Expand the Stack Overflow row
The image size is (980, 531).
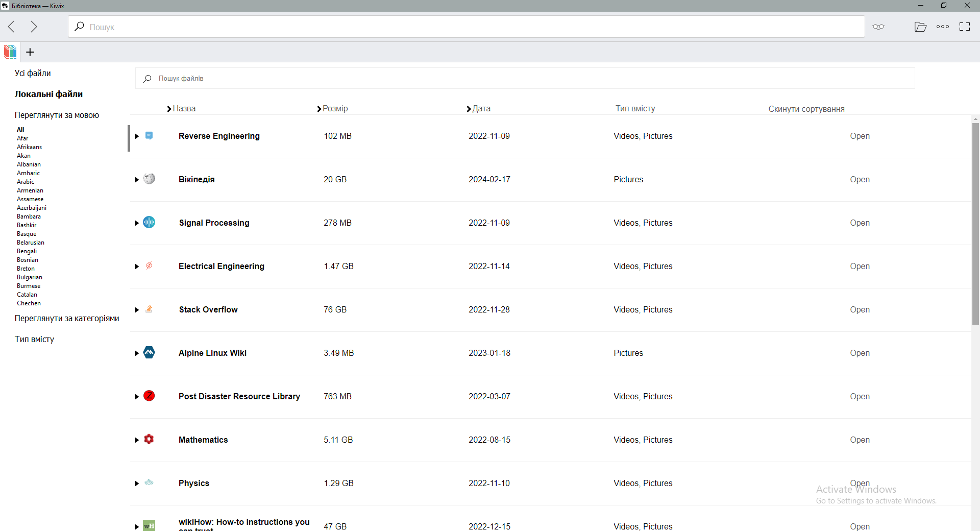(x=137, y=310)
